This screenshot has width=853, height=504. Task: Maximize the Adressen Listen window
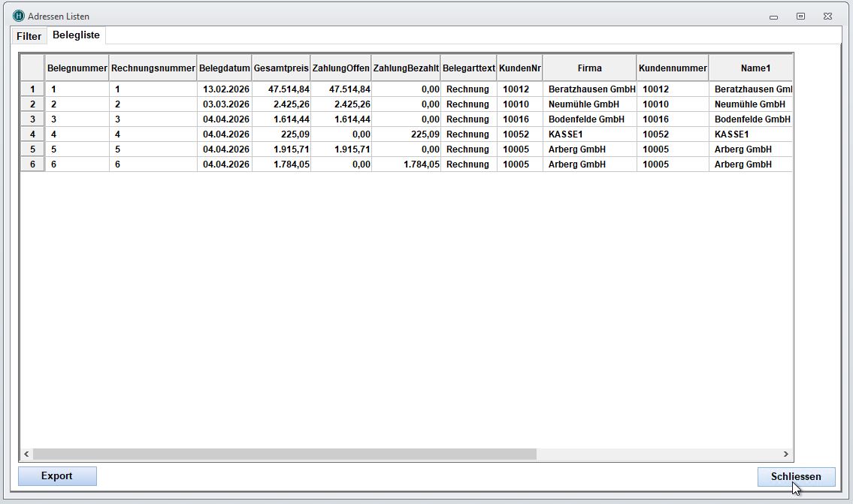801,16
